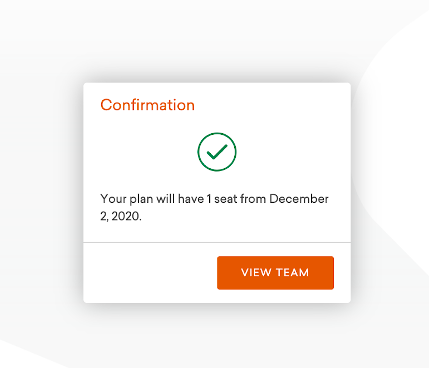Click the orange VIEW TEAM button

(x=275, y=273)
